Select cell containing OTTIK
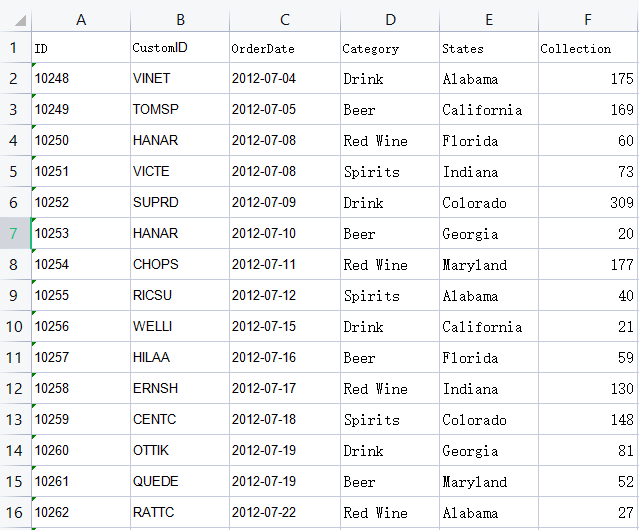 [180, 450]
